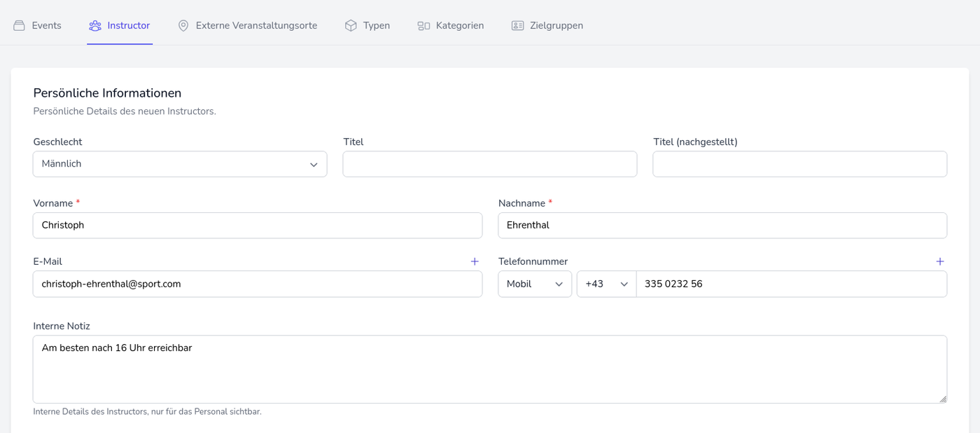Click the Nachname field containing Ehrenthal
Image resolution: width=980 pixels, height=433 pixels.
722,226
